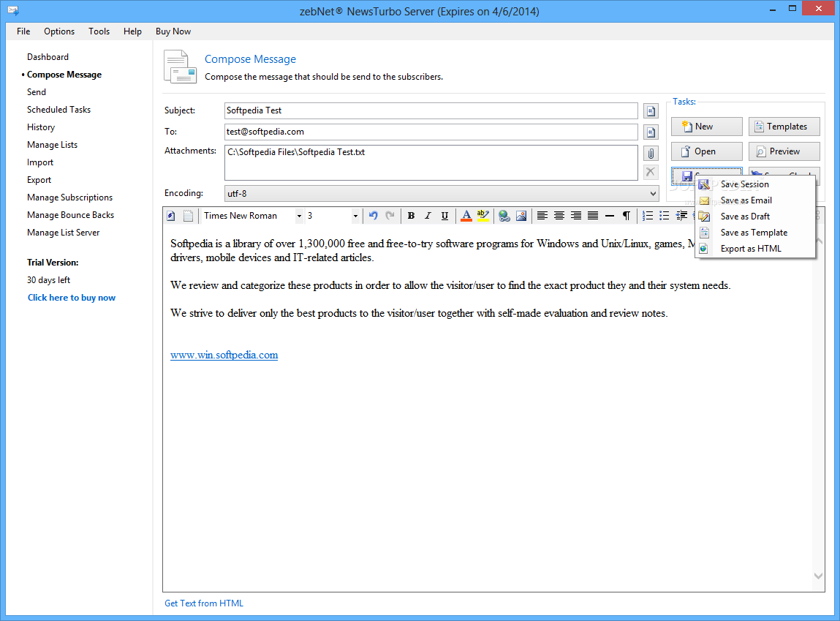Open Export in the sidebar
This screenshot has width=840, height=621.
click(39, 180)
